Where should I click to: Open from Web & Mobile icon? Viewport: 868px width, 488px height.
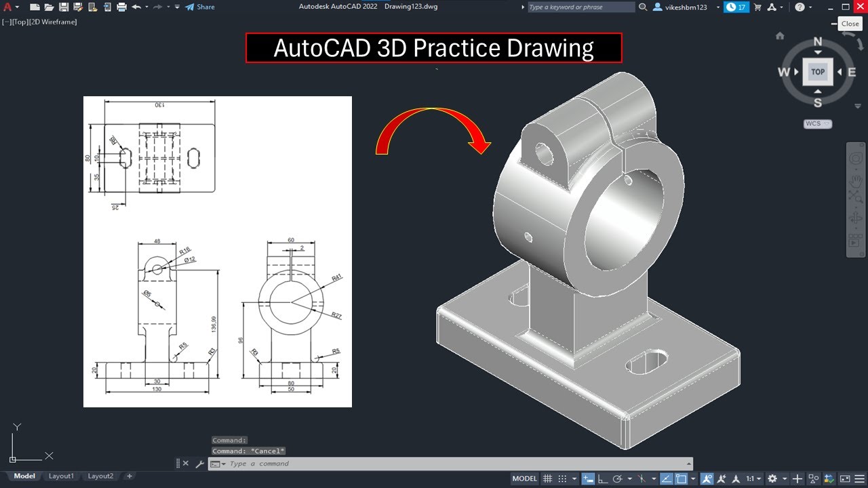point(93,7)
